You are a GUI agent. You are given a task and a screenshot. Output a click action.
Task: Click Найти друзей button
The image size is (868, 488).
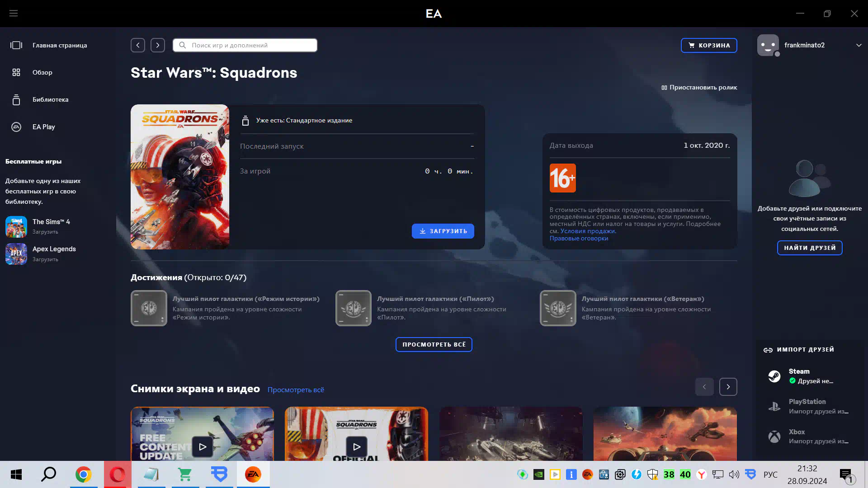point(810,248)
